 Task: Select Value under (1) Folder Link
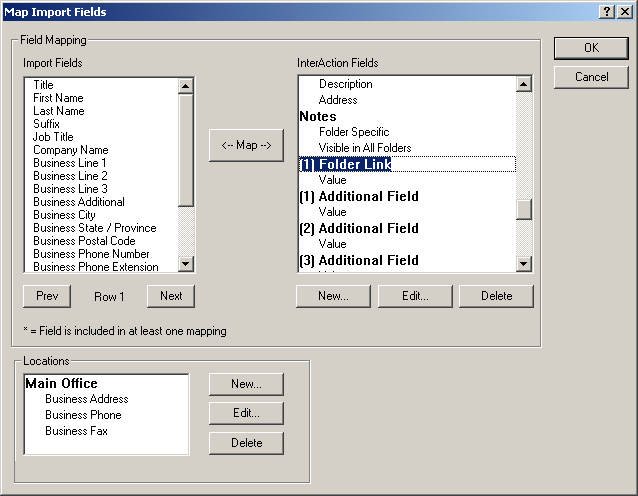pyautogui.click(x=332, y=180)
